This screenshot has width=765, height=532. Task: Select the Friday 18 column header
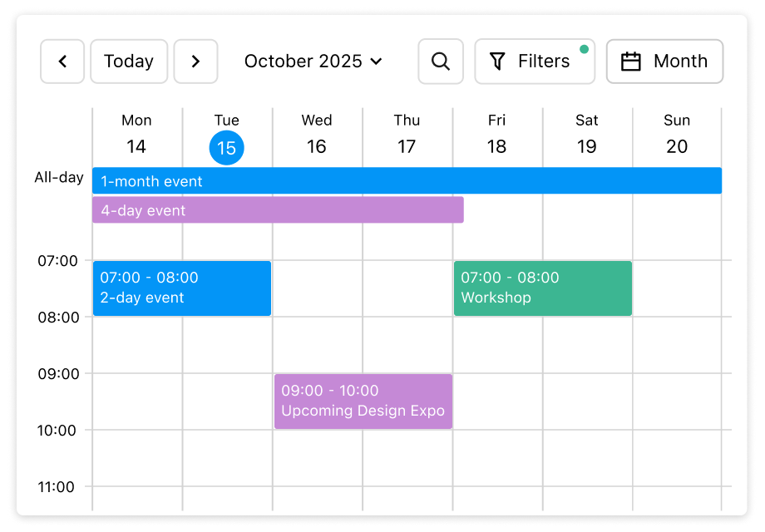pos(496,135)
